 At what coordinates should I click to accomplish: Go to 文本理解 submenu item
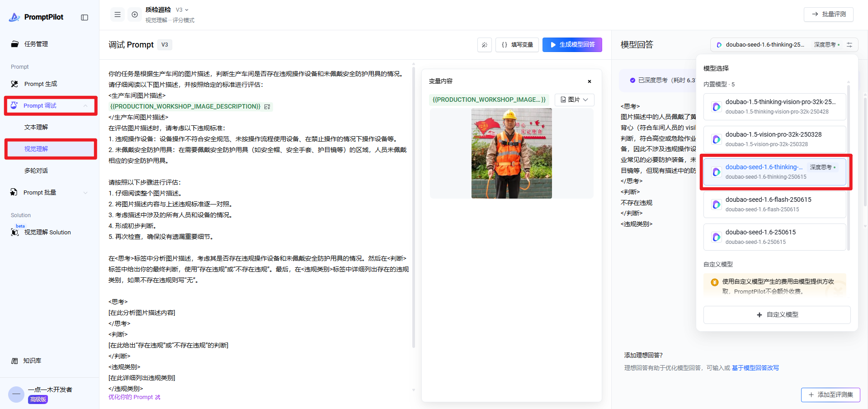point(36,127)
